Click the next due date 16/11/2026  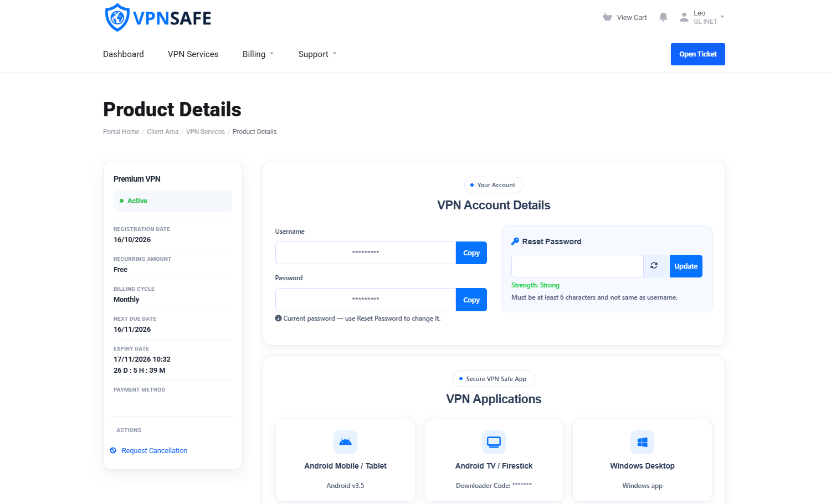132,330
